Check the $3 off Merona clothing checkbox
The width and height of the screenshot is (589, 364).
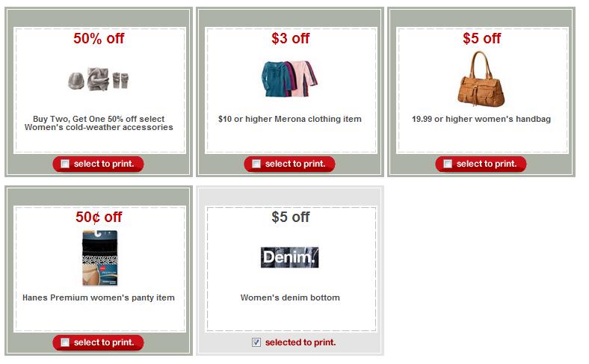[256, 164]
